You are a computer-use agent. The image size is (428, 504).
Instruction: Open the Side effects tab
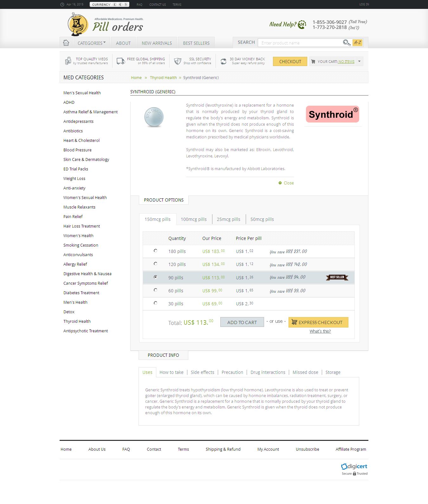tap(203, 372)
